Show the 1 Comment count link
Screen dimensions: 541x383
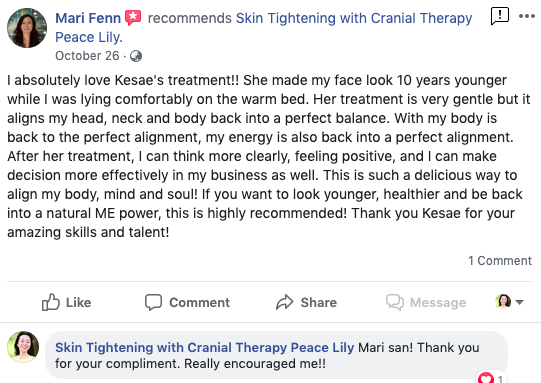[500, 261]
